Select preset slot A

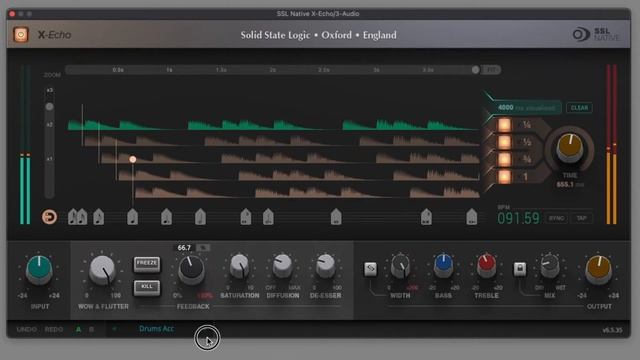78,329
